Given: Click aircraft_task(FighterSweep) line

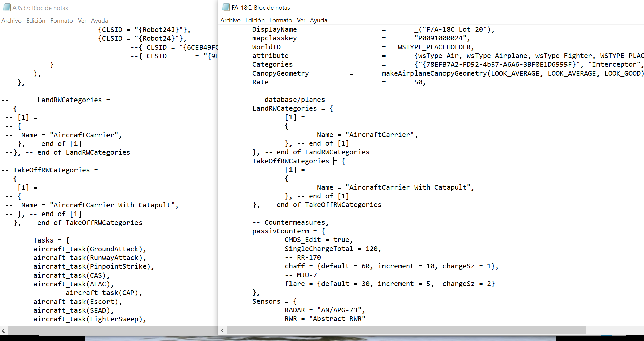Looking at the screenshot, I should (x=90, y=319).
